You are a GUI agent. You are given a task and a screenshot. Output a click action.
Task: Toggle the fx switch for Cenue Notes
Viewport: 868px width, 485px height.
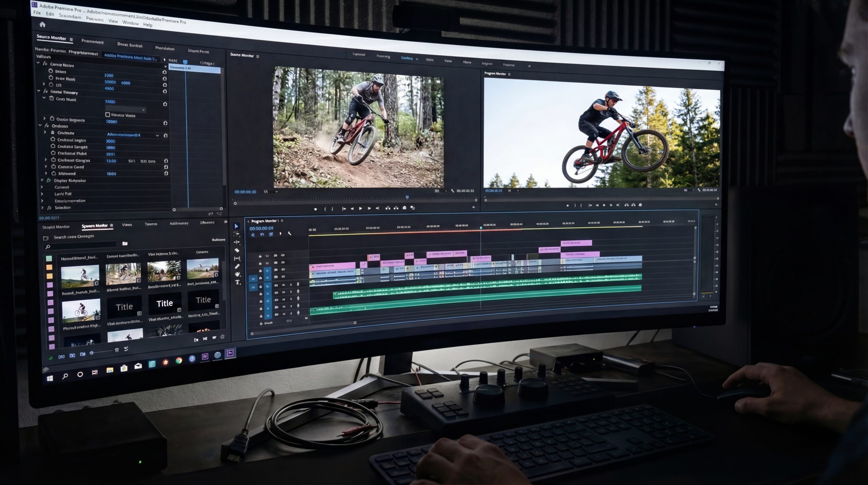click(45, 63)
